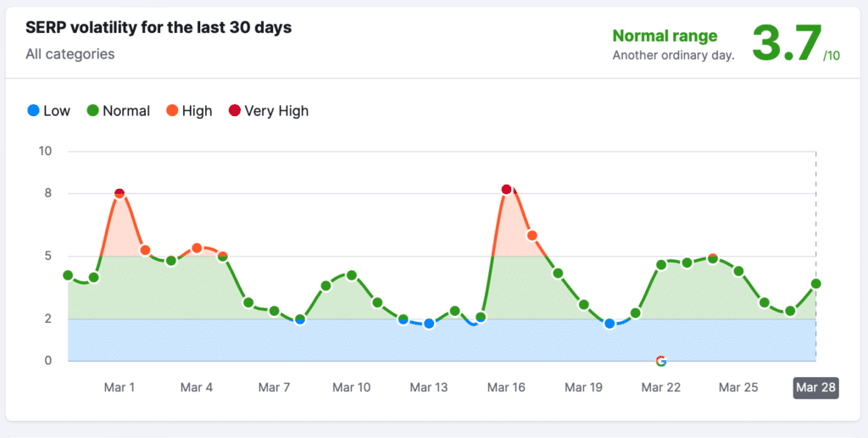
Task: Select the blue Low point on Mar 13
Action: point(429,324)
